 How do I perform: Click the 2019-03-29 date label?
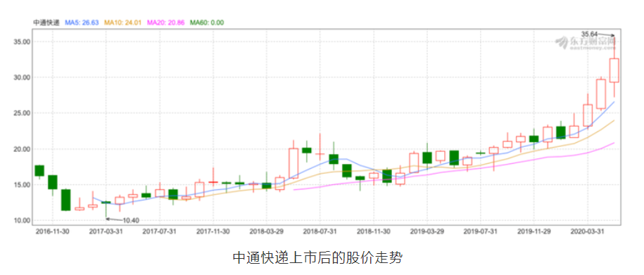[427, 231]
